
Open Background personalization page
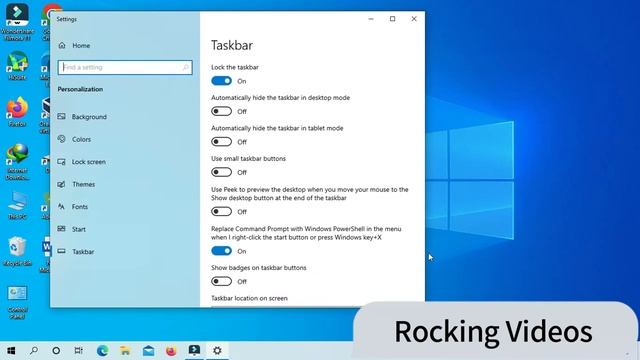(x=82, y=117)
